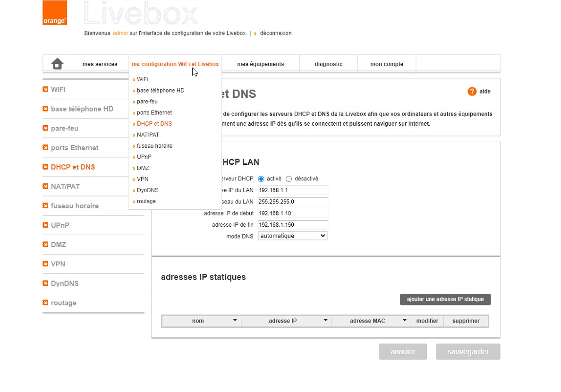Screen dimensions: 561x392
Task: Choose VPN in the dropdown menu
Action: pyautogui.click(x=143, y=179)
